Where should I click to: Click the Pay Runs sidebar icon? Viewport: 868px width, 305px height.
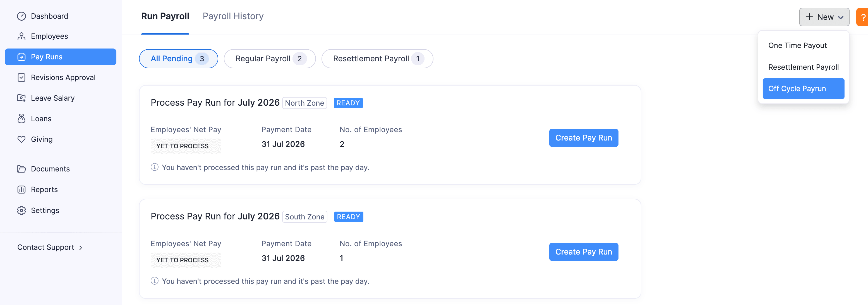[21, 57]
